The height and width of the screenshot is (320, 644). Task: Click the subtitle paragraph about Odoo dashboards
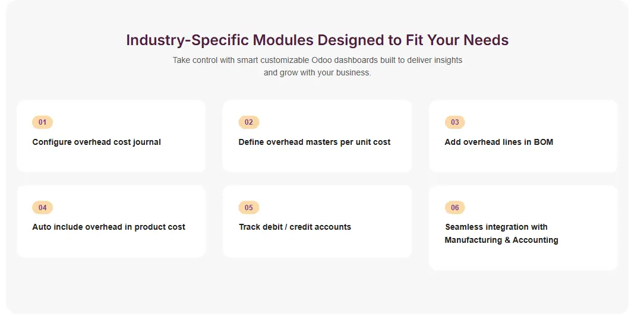[x=317, y=66]
